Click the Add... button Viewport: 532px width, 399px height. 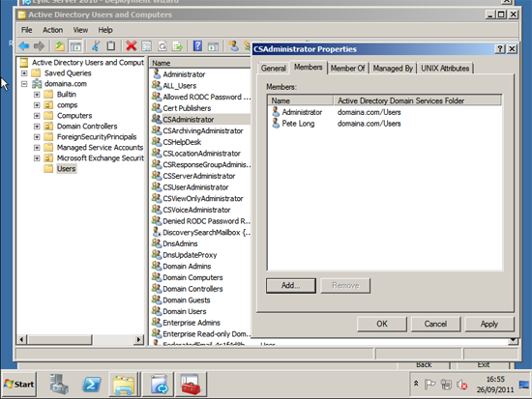point(291,285)
